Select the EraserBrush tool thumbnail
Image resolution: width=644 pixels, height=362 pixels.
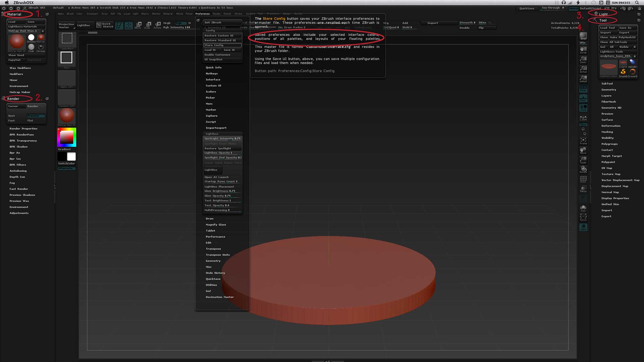tap(632, 72)
